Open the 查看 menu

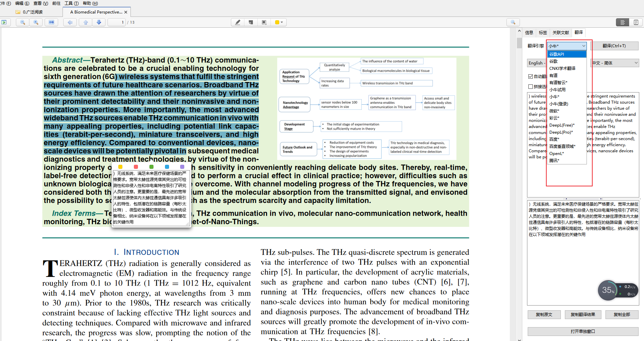(41, 3)
